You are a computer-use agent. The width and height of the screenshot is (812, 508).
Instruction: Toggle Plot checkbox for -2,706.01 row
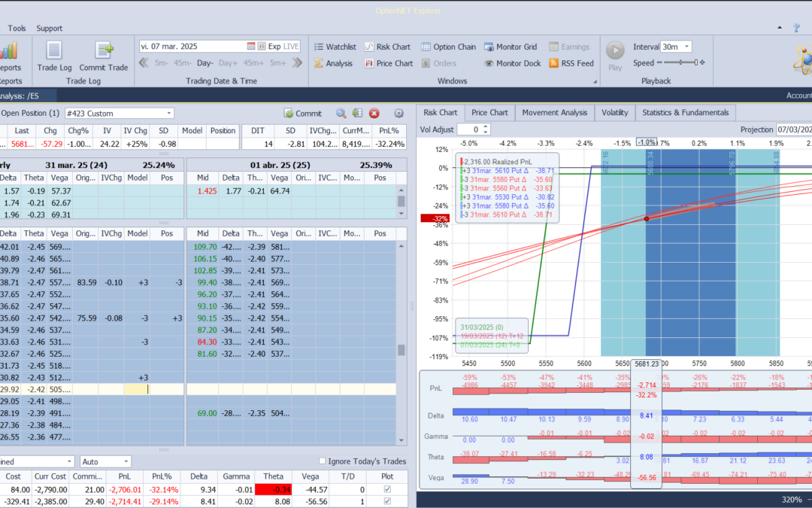pyautogui.click(x=387, y=489)
